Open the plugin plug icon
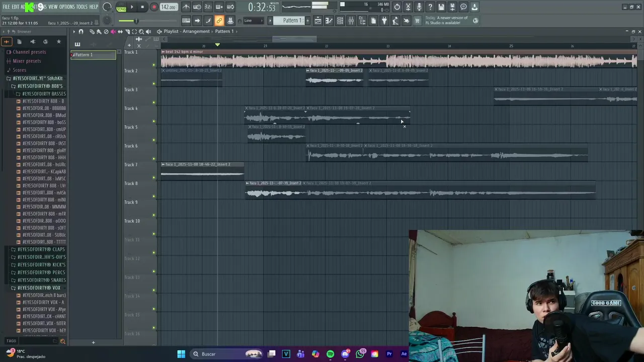This screenshot has height=362, width=644. point(384,21)
